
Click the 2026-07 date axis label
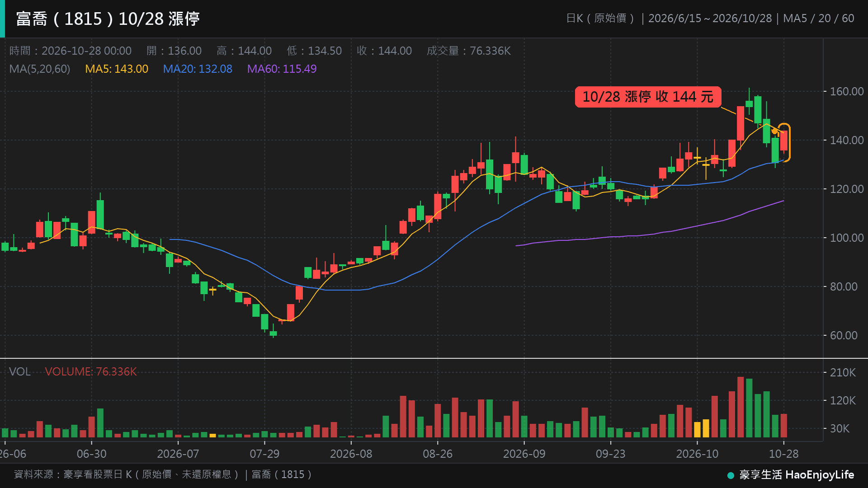(x=178, y=454)
